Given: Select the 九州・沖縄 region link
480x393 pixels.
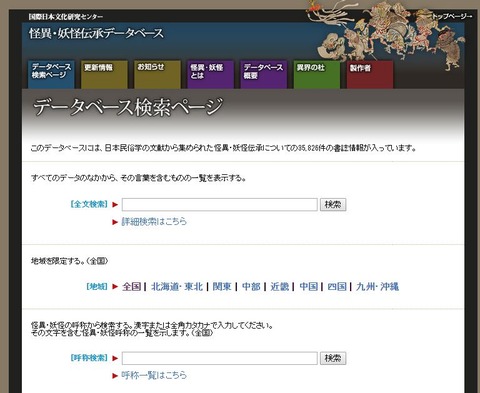Looking at the screenshot, I should (x=377, y=286).
